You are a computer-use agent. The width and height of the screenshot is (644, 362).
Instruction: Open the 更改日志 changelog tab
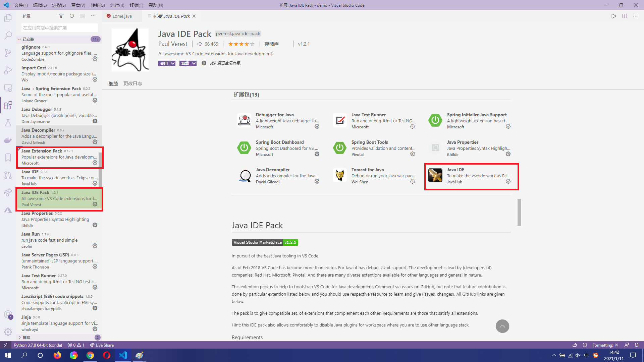132,83
